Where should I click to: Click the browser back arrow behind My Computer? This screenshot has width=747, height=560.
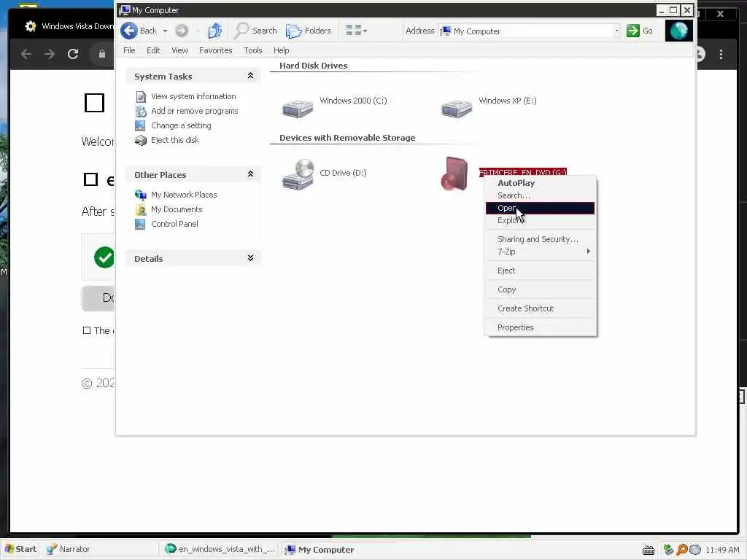coord(26,54)
